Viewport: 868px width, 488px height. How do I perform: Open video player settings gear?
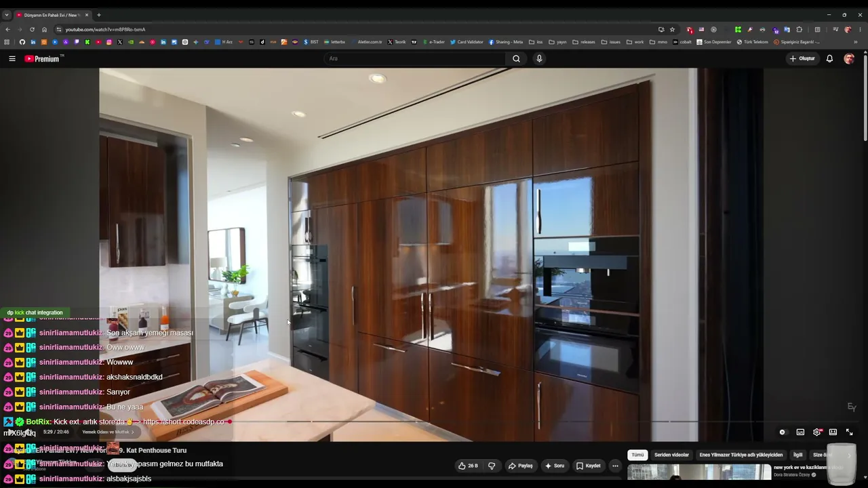[817, 432]
